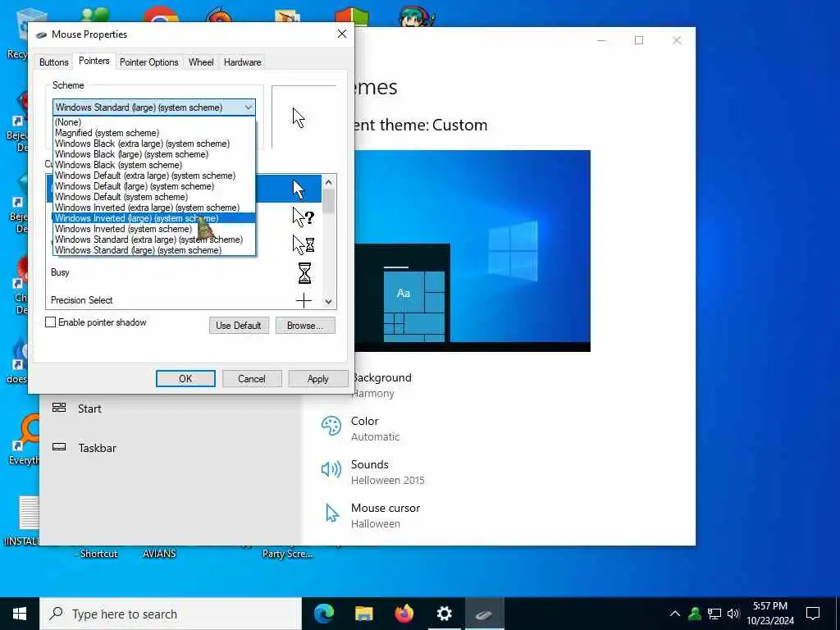Open Background setting in Themes window
Viewport: 840px width, 630px height.
pyautogui.click(x=381, y=385)
